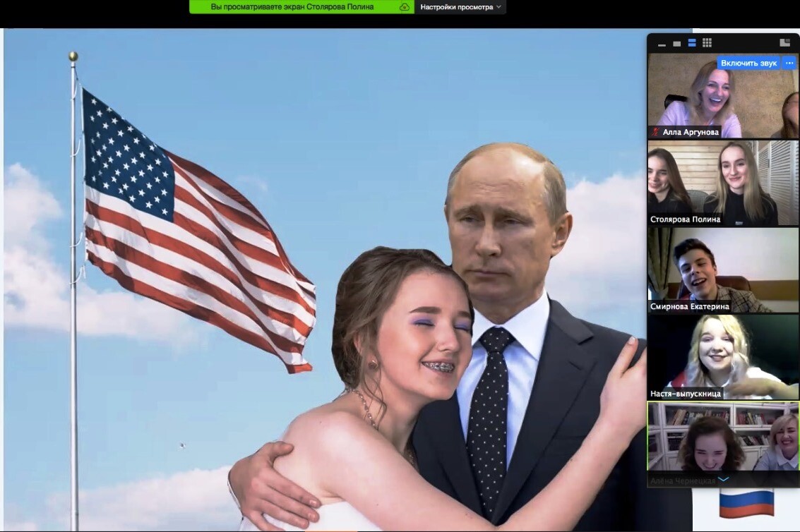Click the Russian flag emoji at bottom right

(x=746, y=504)
